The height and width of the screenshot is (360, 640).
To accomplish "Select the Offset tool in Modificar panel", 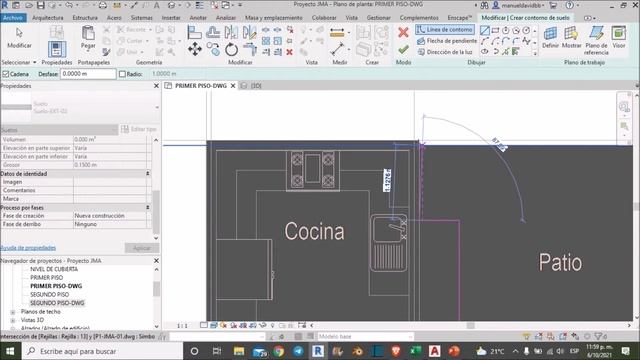I will pyautogui.click(x=213, y=32).
